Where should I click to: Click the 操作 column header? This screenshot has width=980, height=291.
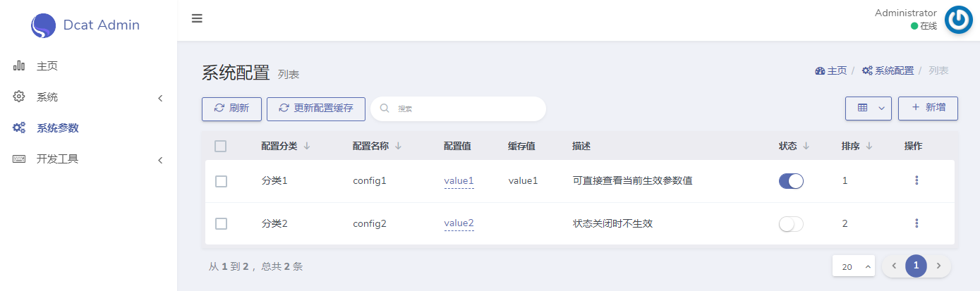click(913, 146)
